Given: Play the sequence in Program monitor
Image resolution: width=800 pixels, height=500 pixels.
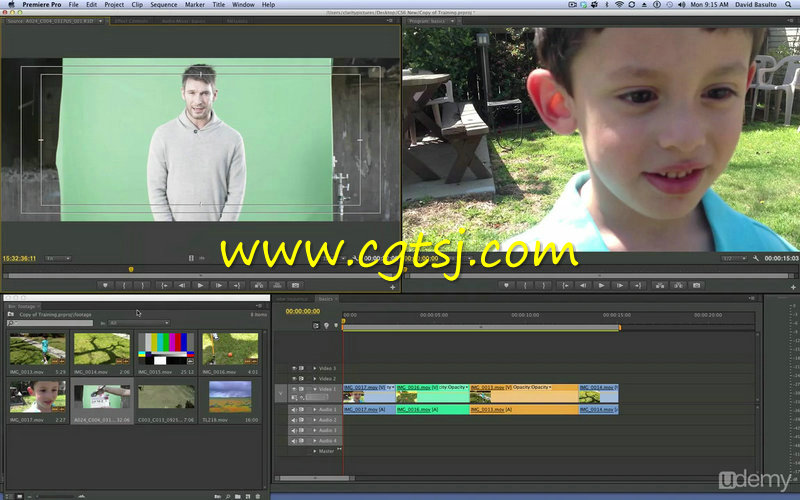Looking at the screenshot, I should [601, 286].
